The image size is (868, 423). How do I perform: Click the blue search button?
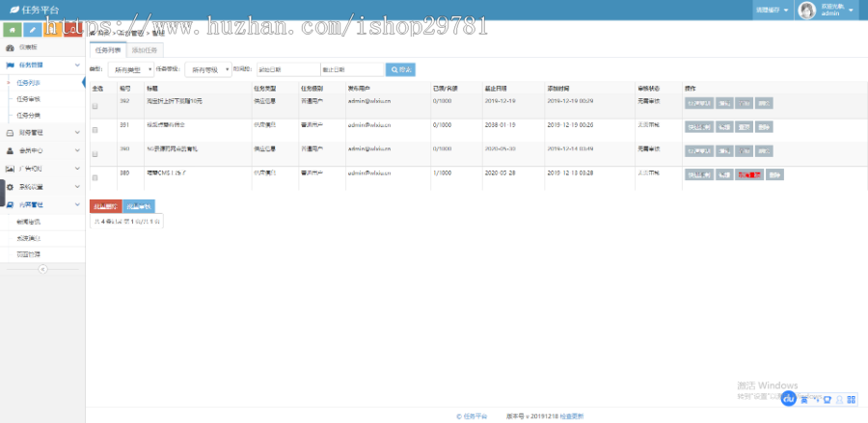click(400, 69)
